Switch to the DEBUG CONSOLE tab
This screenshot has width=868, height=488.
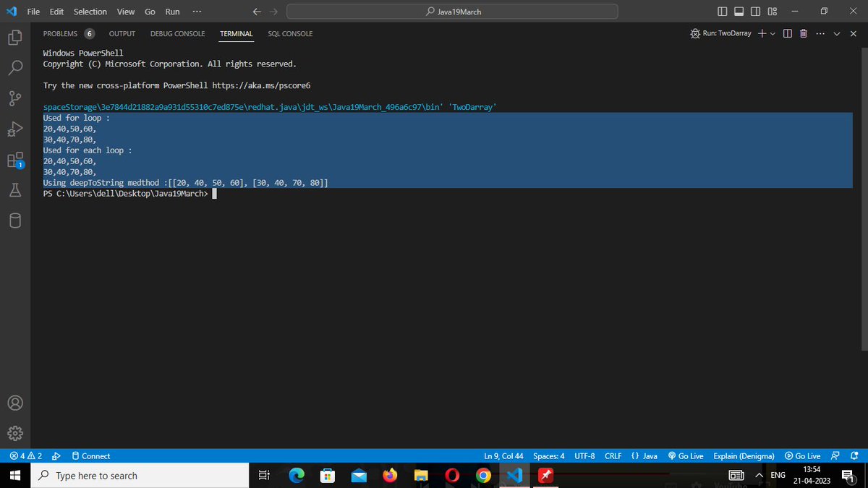coord(177,34)
